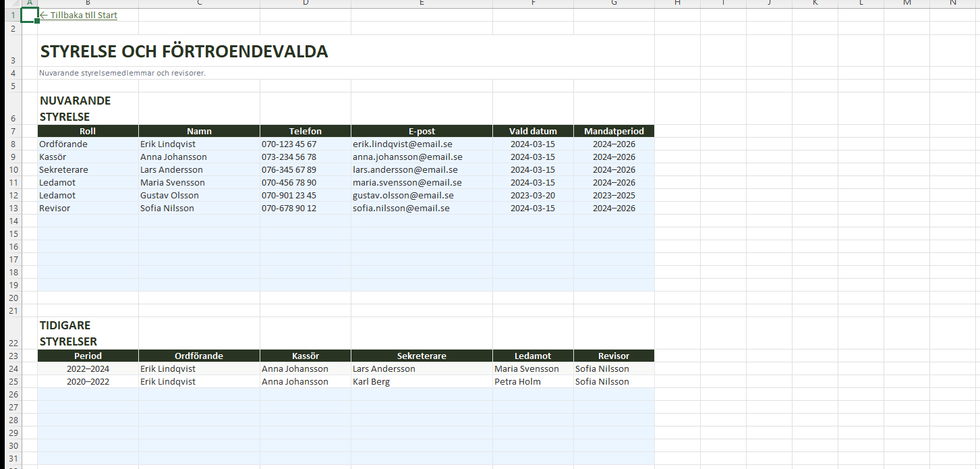Select the "Karl Berg" cell

click(371, 381)
